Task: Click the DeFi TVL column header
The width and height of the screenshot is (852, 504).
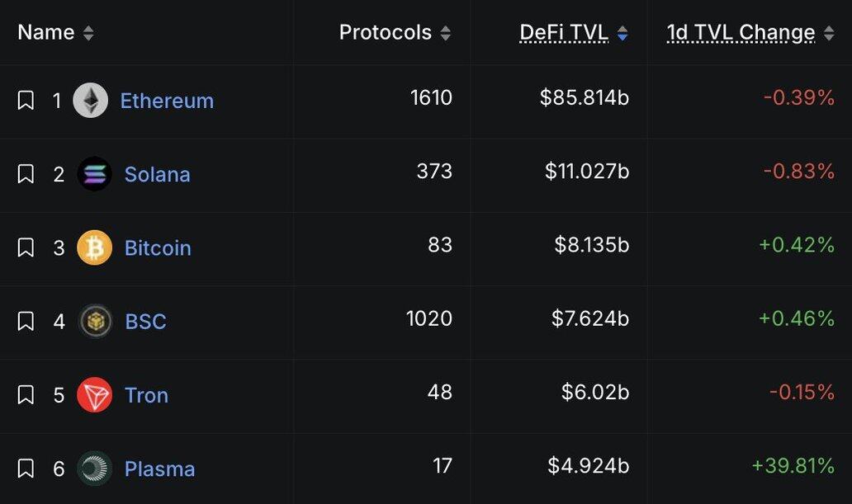Action: coord(564,33)
